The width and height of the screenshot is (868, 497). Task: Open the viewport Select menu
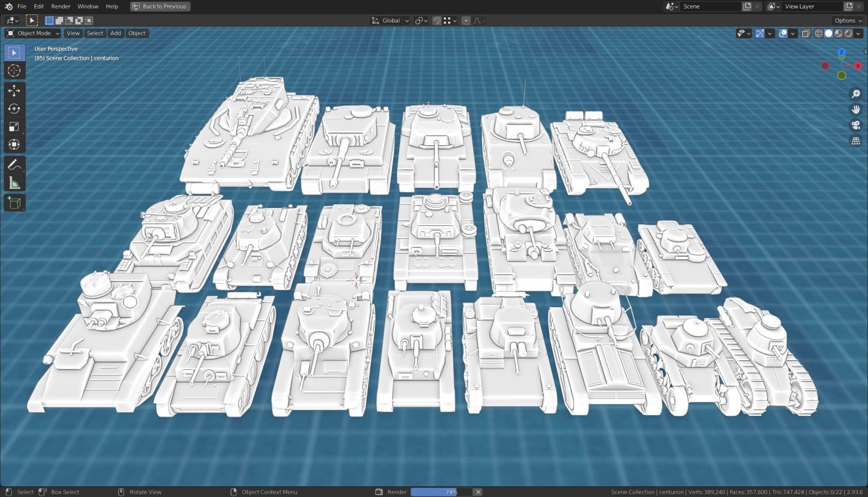click(x=95, y=33)
